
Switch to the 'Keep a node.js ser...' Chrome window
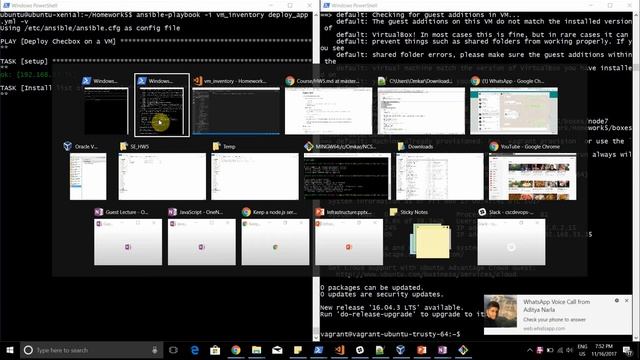point(275,237)
